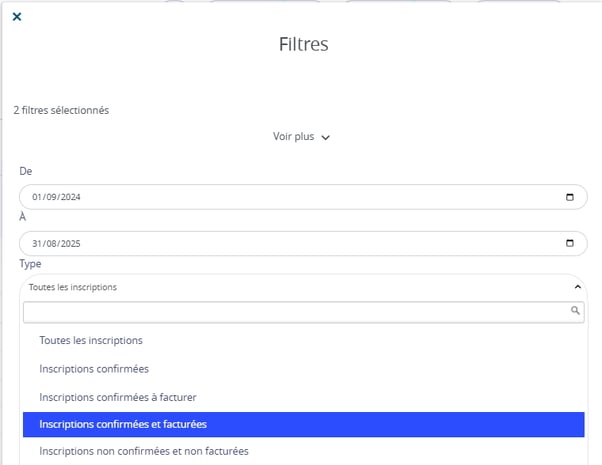The height and width of the screenshot is (465, 602).
Task: Choose the Inscriptions confirmées option
Action: click(94, 369)
